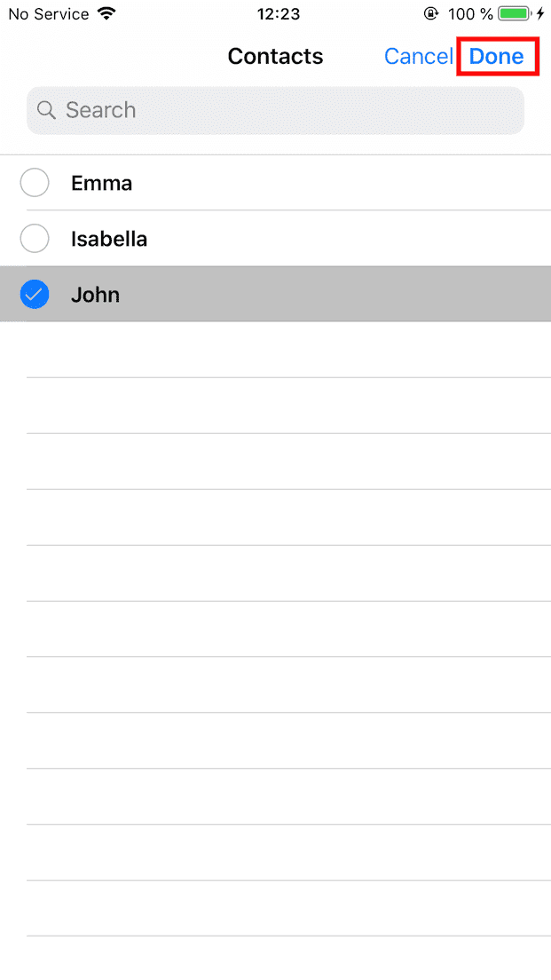Tap the Wi-Fi signal icon

click(x=107, y=14)
